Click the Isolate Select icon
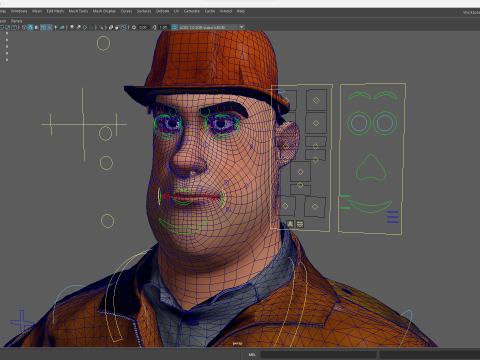 (x=101, y=27)
